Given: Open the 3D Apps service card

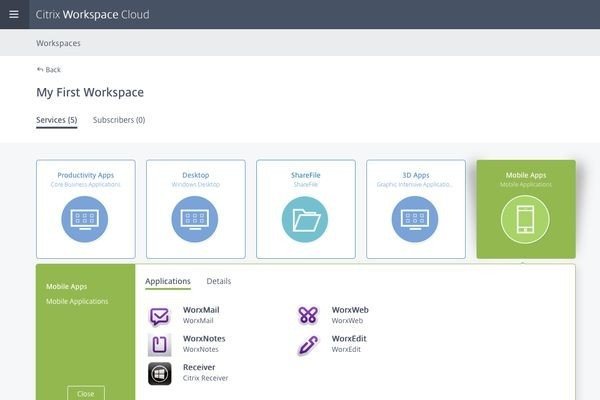Looking at the screenshot, I should pos(415,209).
